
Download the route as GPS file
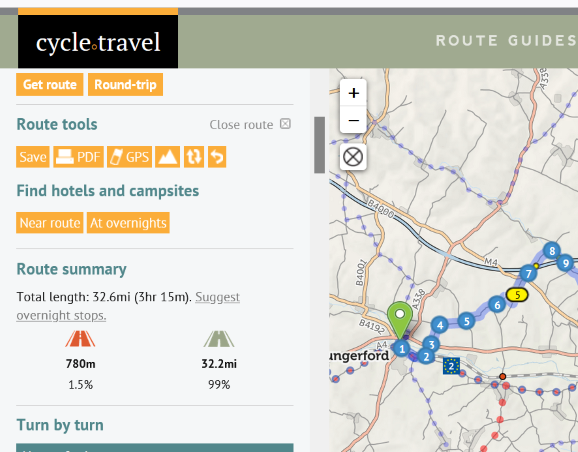coord(129,157)
